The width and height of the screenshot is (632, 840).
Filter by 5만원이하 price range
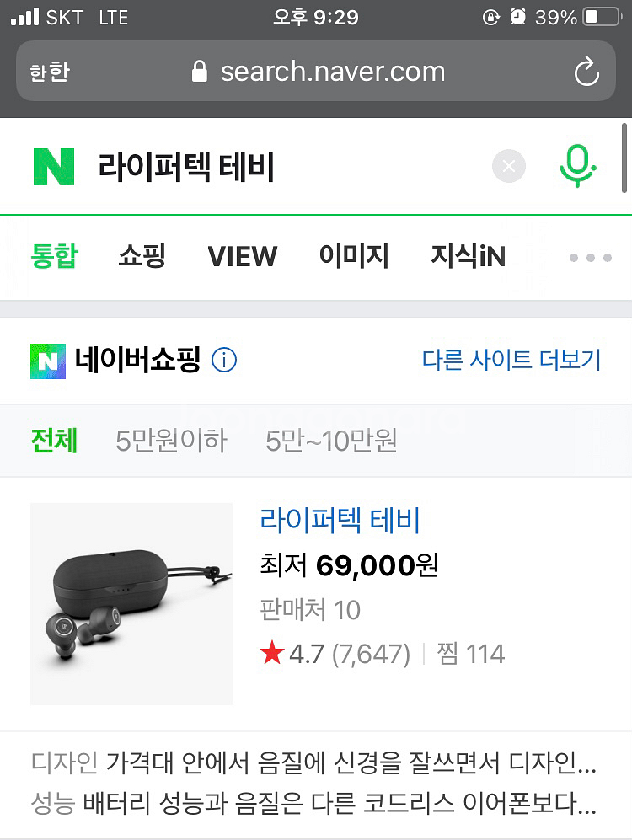coord(171,441)
